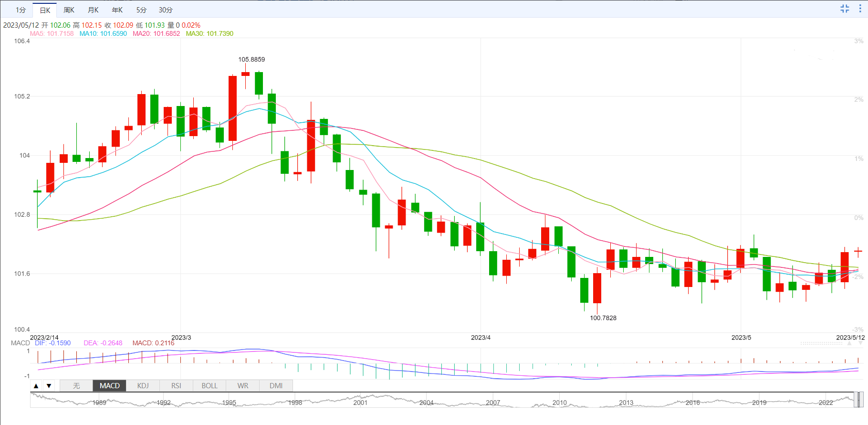Show the WR indicator
The image size is (868, 425).
click(243, 386)
